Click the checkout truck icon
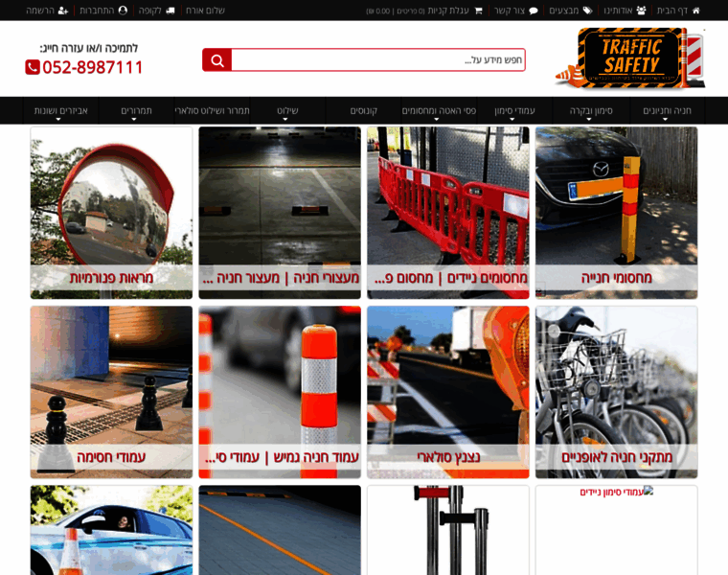 click(171, 11)
